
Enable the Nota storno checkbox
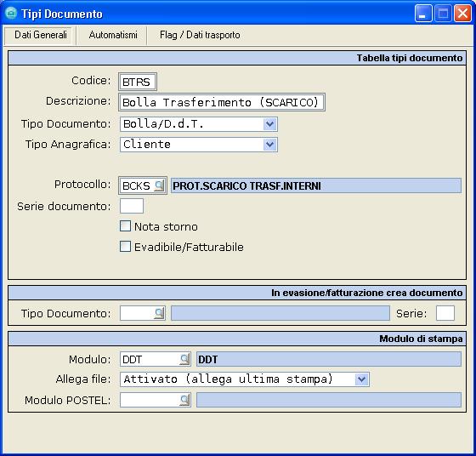125,226
